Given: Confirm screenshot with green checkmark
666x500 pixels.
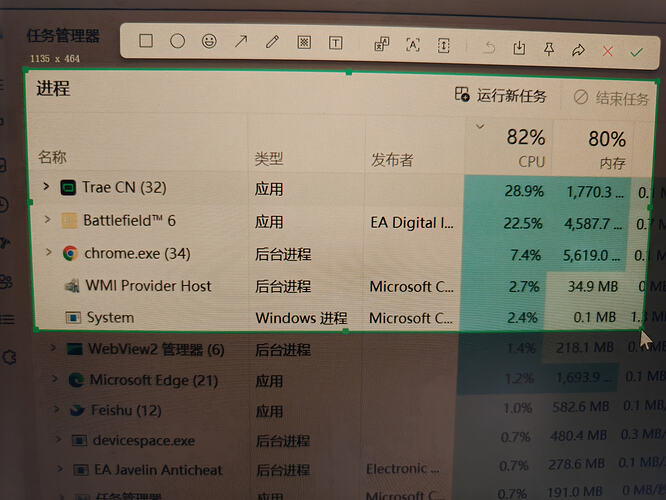Looking at the screenshot, I should [x=636, y=52].
